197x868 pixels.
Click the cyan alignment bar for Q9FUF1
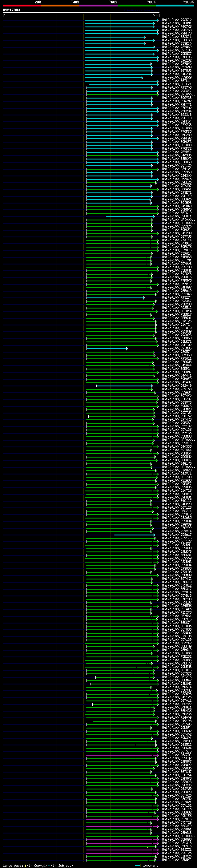[x=130, y=216]
